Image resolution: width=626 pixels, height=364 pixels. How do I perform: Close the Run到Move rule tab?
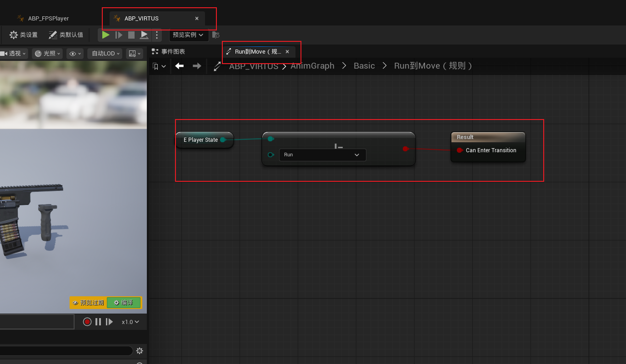[x=287, y=52]
